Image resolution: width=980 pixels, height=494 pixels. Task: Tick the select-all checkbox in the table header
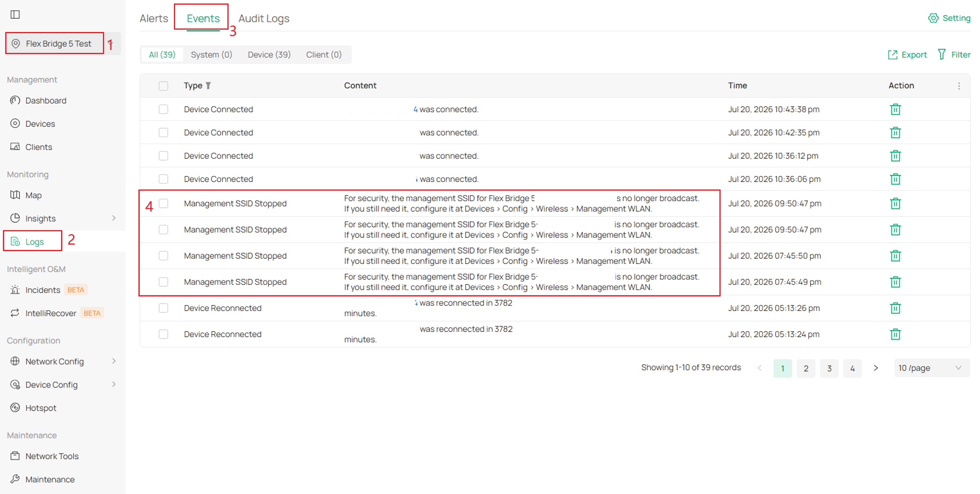(164, 86)
